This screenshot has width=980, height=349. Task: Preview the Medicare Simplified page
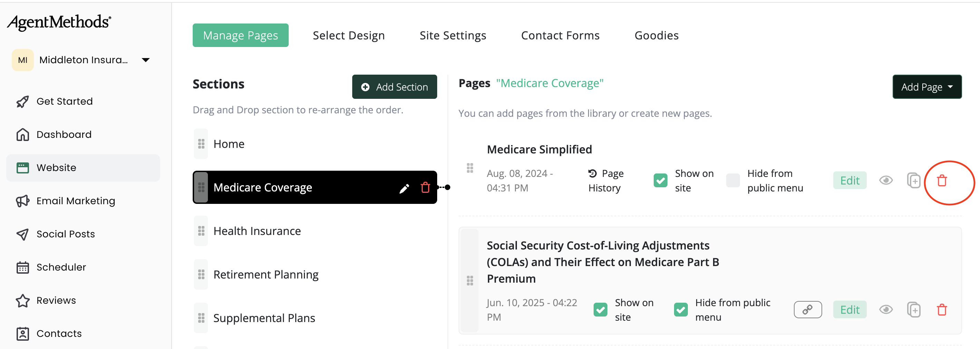886,180
